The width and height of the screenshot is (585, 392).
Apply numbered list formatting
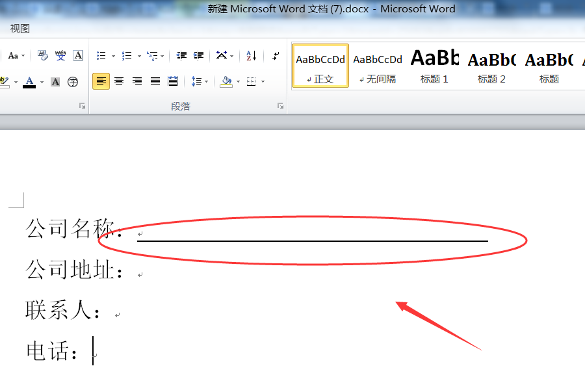point(127,56)
